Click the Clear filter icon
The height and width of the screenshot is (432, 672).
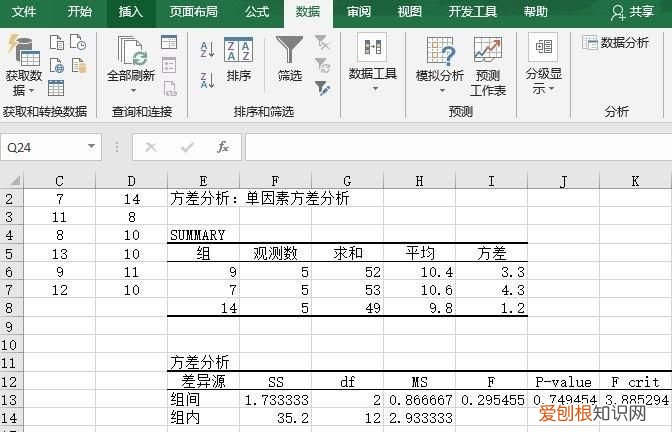(322, 42)
